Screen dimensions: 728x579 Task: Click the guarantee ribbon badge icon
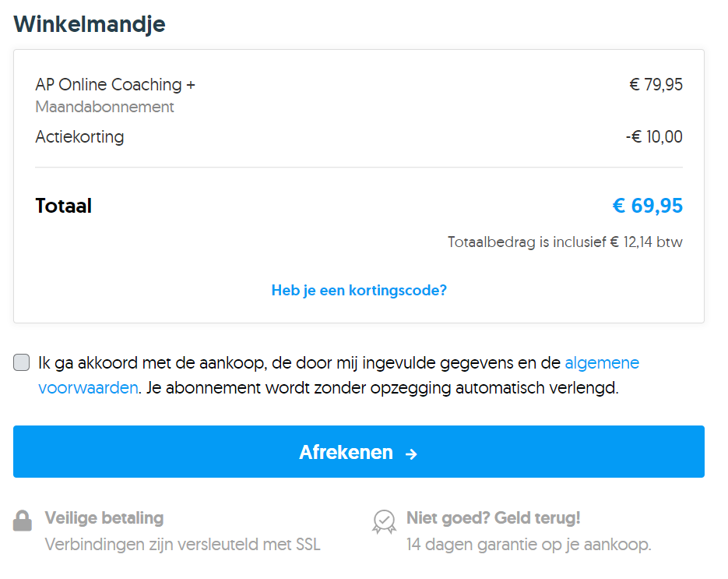pyautogui.click(x=384, y=521)
